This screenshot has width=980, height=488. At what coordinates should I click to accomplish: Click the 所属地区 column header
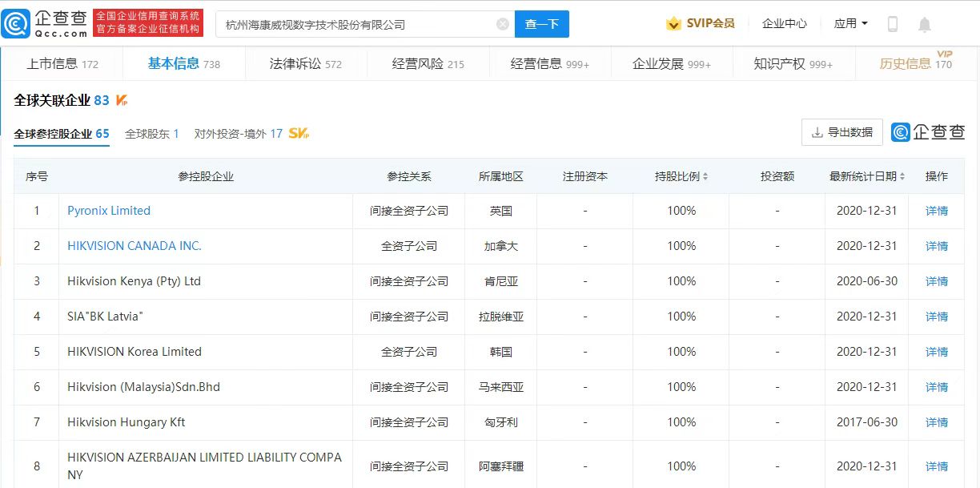pos(501,176)
